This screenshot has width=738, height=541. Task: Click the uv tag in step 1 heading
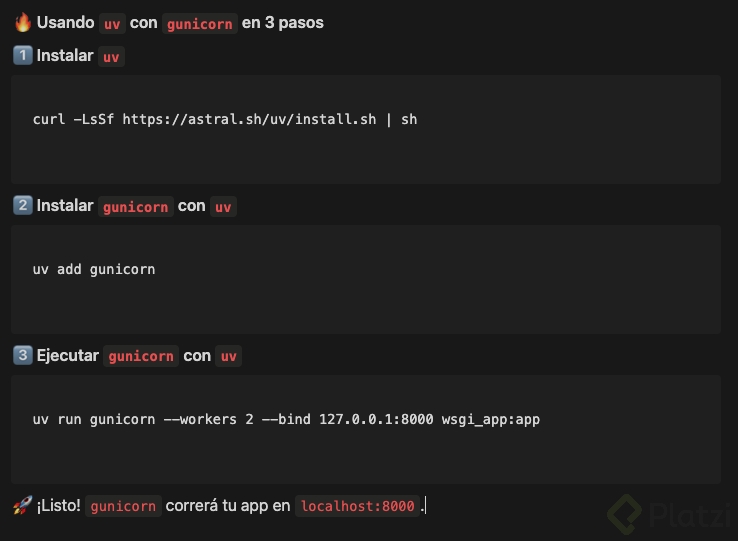[111, 57]
